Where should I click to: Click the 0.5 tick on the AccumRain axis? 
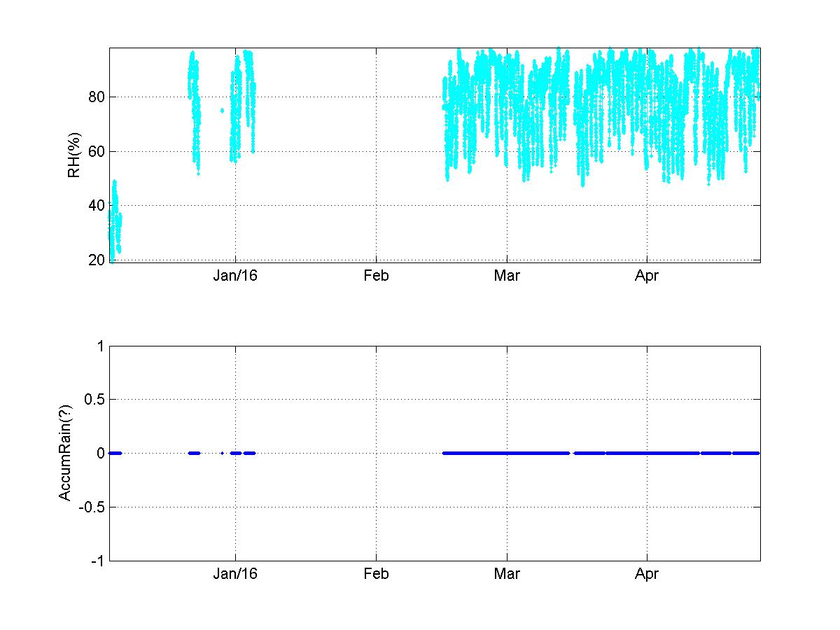coord(94,400)
